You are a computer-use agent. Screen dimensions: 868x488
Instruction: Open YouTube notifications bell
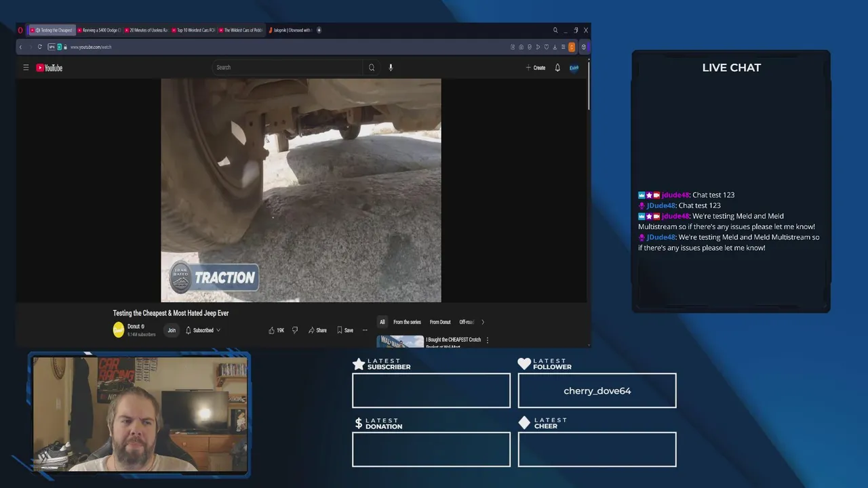557,68
